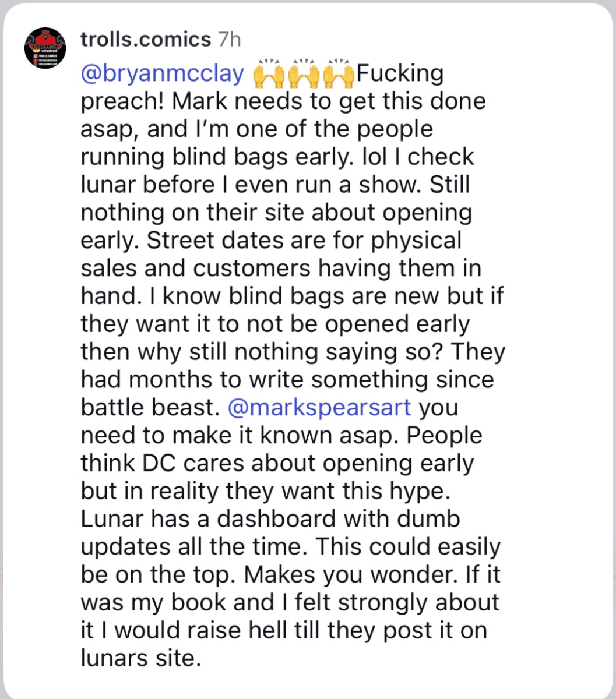Click the words "Fucking preach!" in the comment
Screen dimensions: 616x699
click(400, 74)
